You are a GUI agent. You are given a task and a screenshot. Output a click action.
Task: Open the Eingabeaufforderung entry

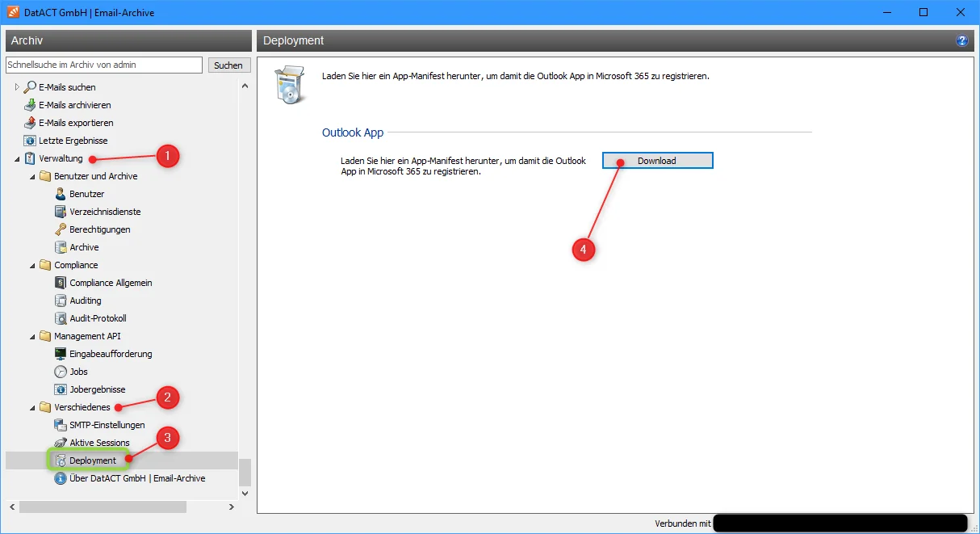click(x=111, y=354)
